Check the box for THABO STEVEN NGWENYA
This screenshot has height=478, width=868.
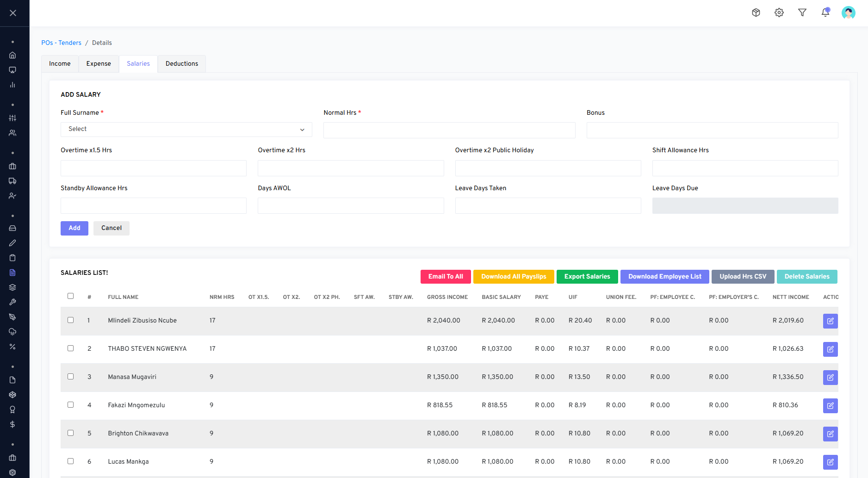[x=70, y=348]
